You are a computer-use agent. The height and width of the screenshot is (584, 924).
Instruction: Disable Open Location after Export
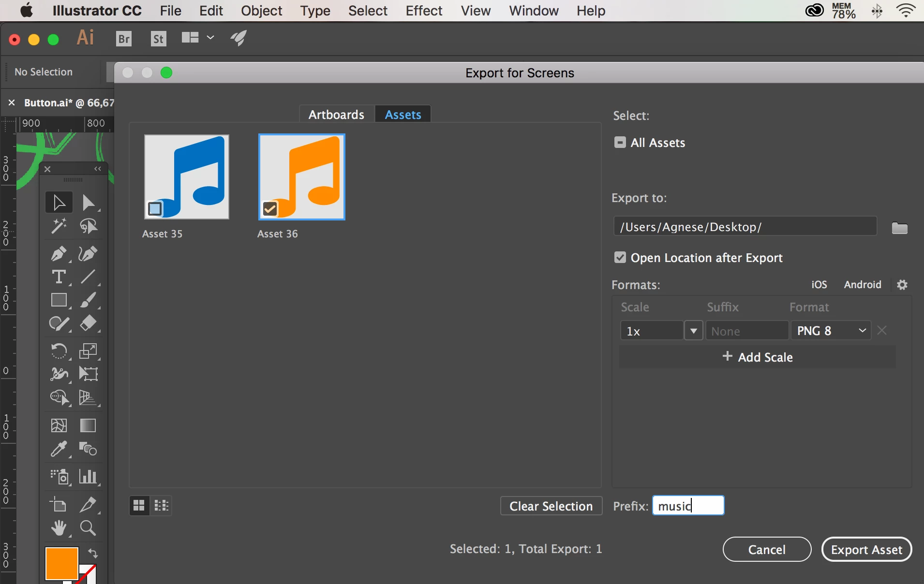click(620, 257)
